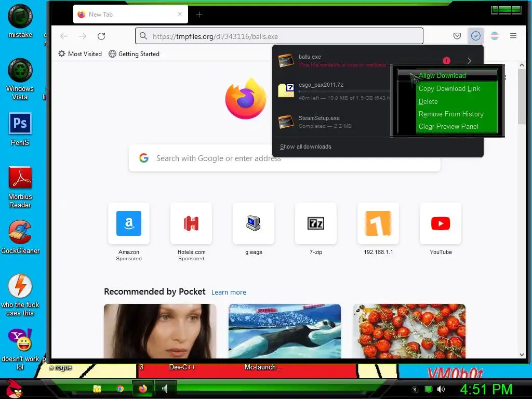Click the page scrollbar up arrow
This screenshot has height=399, width=532.
click(x=522, y=65)
